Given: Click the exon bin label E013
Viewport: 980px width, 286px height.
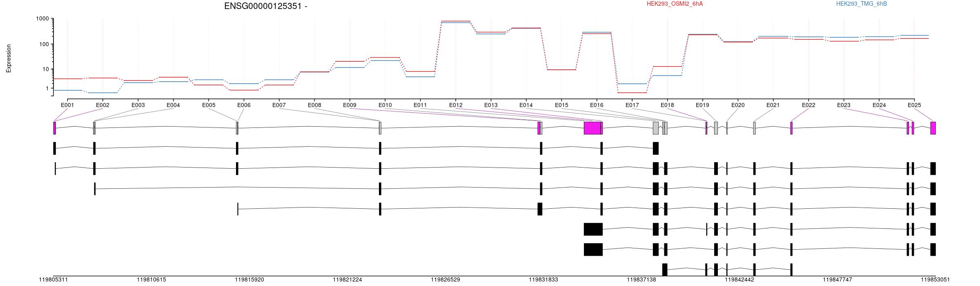Looking at the screenshot, I should tap(491, 105).
